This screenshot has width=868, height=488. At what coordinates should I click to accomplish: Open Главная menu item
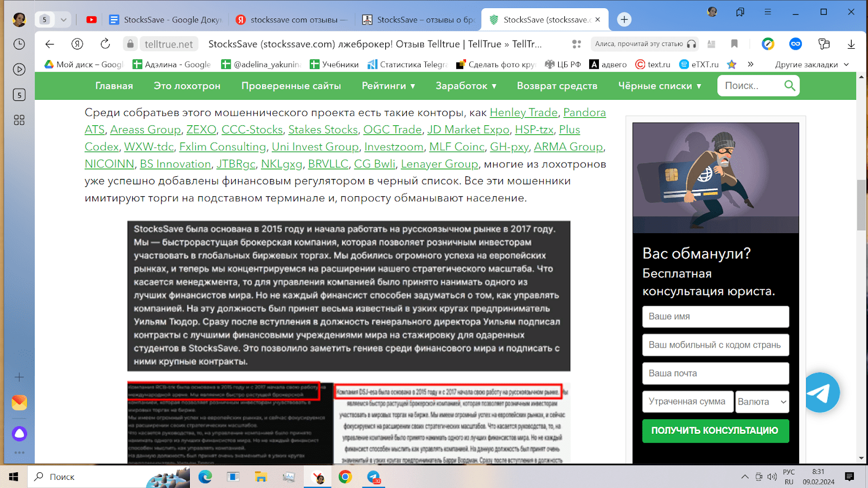point(114,86)
